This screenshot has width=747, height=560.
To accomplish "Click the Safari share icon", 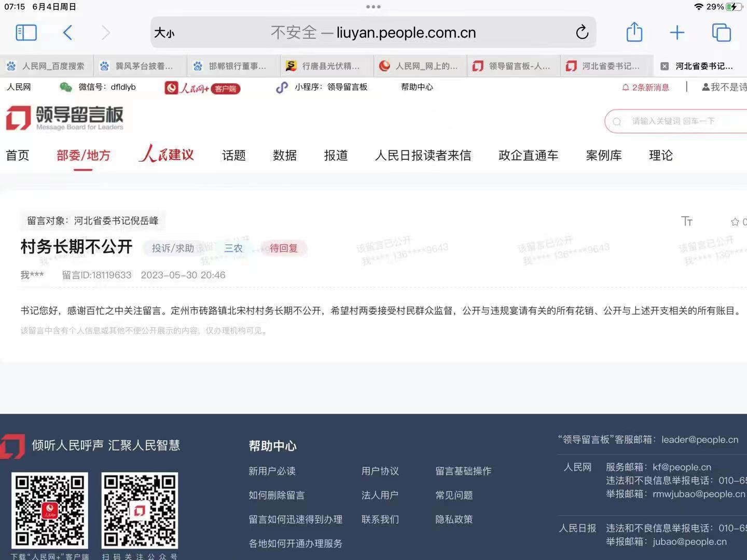I will (x=634, y=32).
